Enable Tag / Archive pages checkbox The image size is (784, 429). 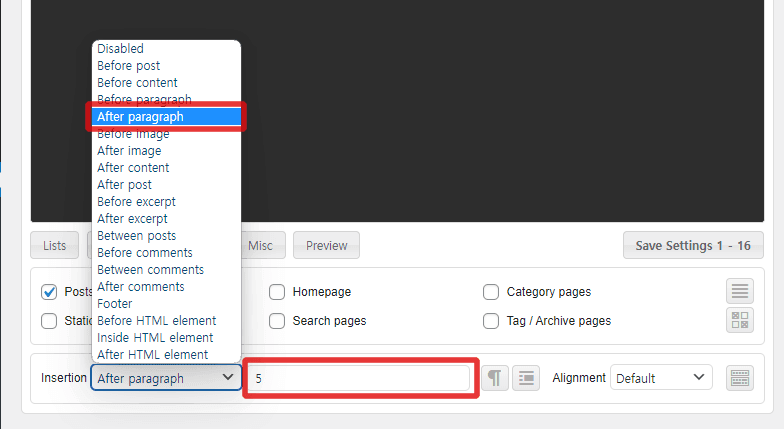pyautogui.click(x=491, y=321)
